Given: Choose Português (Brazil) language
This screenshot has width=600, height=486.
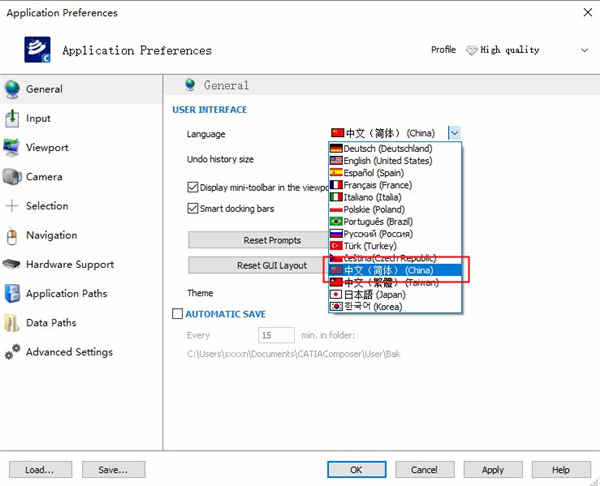Looking at the screenshot, I should [395, 222].
